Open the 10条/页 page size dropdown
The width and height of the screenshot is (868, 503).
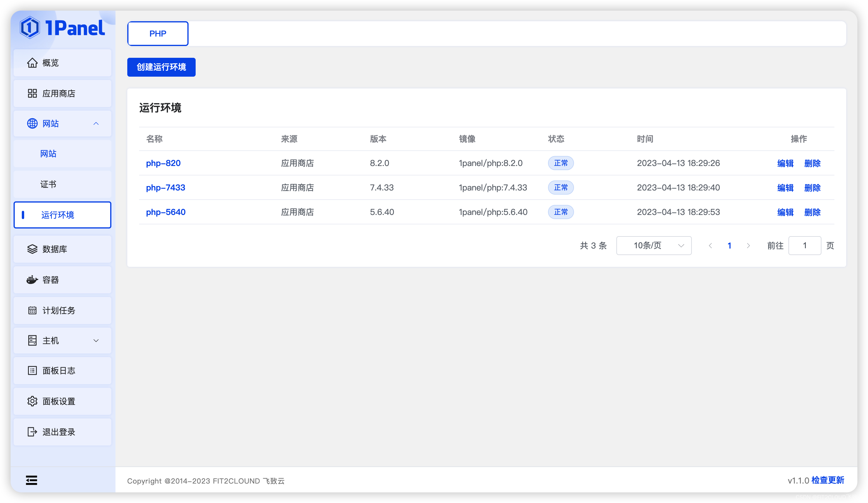point(654,246)
